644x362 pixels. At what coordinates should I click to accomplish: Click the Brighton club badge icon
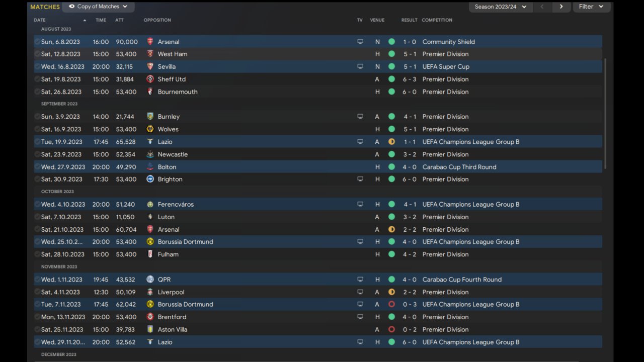(x=150, y=179)
